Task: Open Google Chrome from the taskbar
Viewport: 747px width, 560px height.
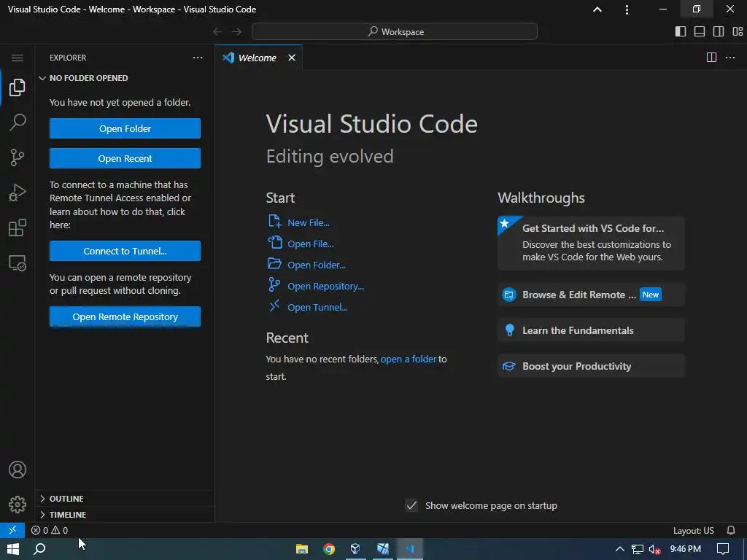Action: tap(329, 549)
